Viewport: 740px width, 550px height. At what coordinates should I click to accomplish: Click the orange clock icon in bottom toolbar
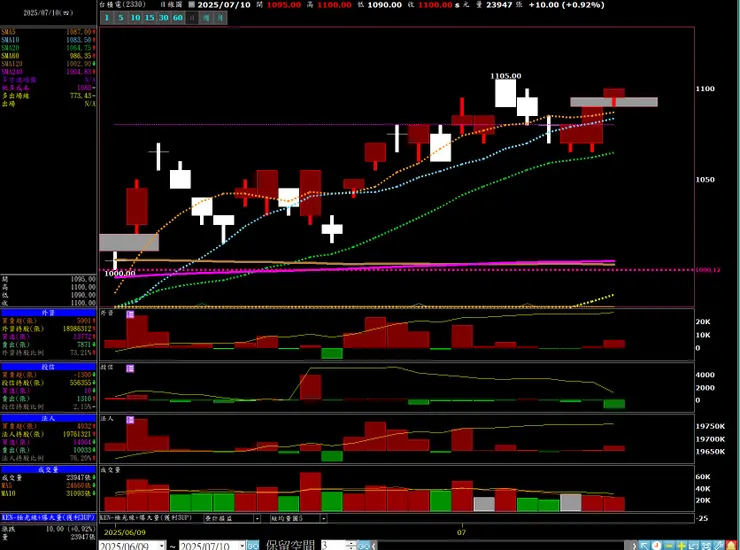tap(656, 546)
